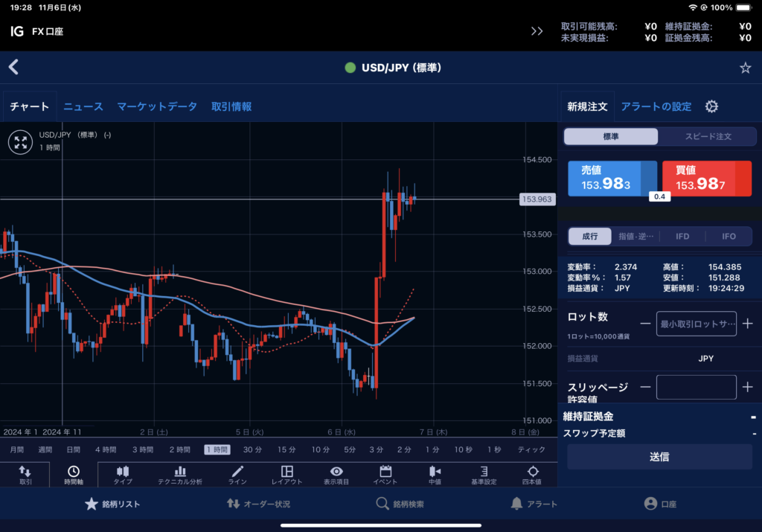This screenshot has width=762, height=532.
Task: Add USD/JPY to favorites with star icon
Action: click(745, 68)
